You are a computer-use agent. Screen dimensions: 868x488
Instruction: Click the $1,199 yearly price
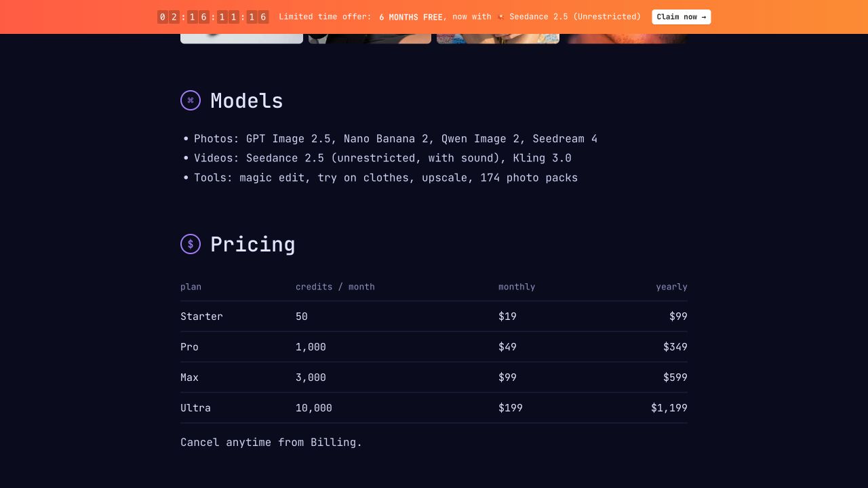tap(669, 408)
